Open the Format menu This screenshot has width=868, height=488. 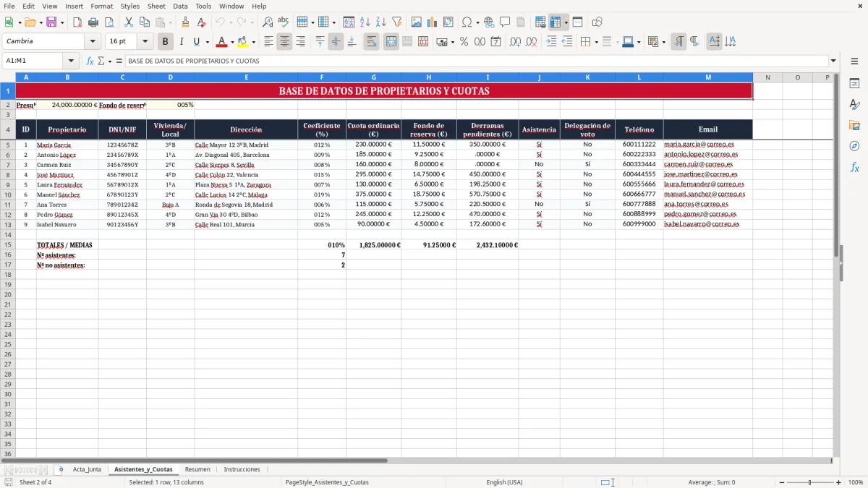[101, 6]
